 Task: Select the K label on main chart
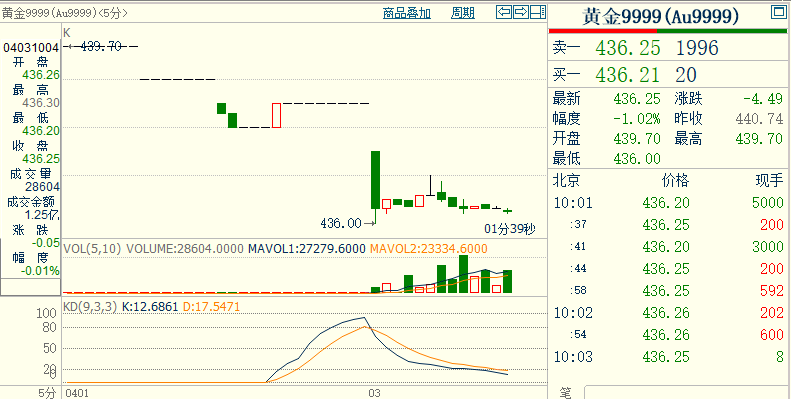click(x=66, y=32)
